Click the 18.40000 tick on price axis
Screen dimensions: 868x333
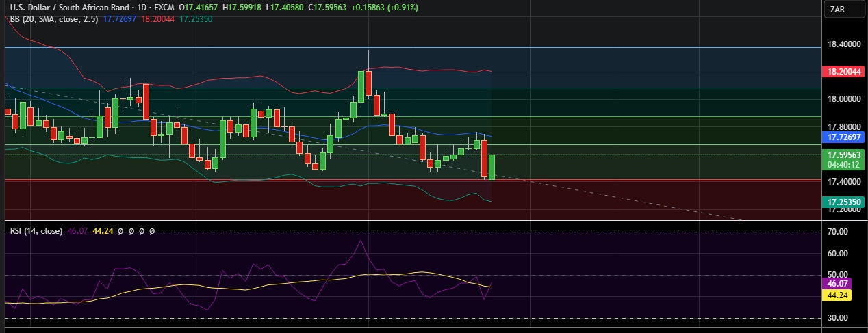[x=843, y=44]
